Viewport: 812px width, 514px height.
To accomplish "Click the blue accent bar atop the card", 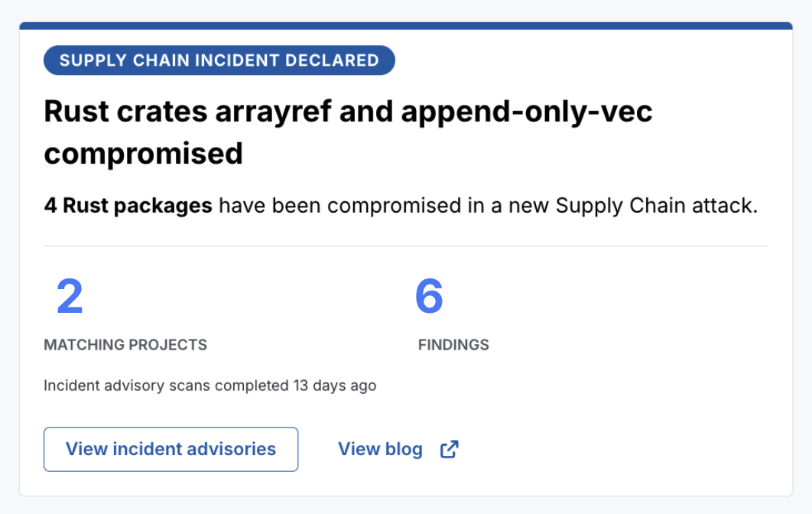I will [406, 26].
